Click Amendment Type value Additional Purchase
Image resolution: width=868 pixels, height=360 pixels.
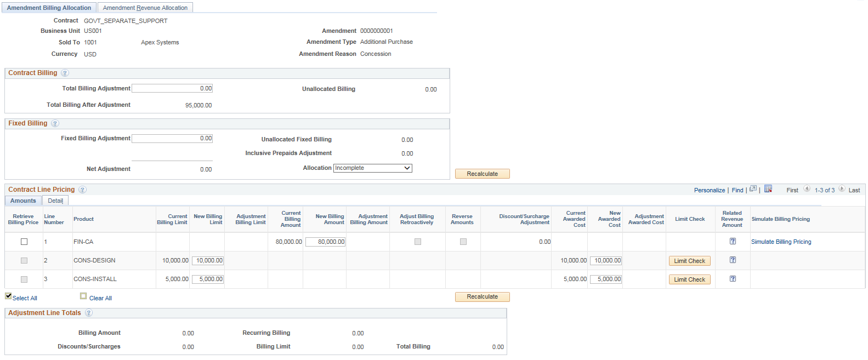tap(387, 42)
